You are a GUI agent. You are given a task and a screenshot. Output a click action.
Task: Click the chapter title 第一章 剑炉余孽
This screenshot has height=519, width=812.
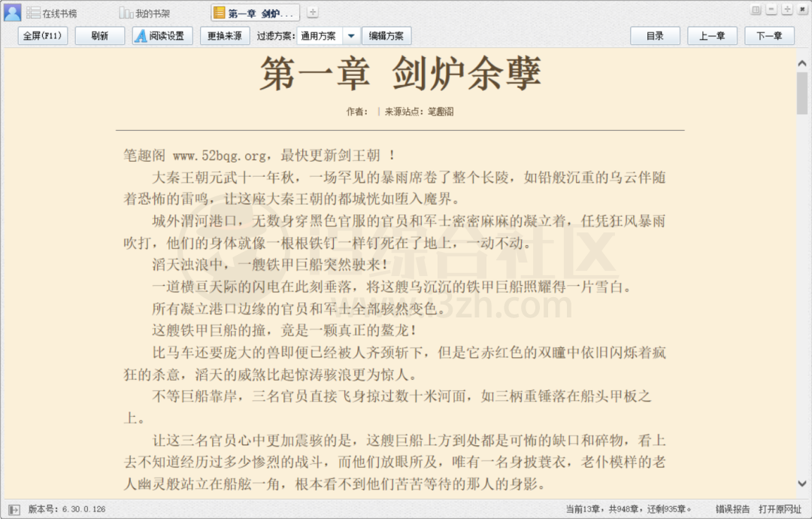click(x=400, y=74)
